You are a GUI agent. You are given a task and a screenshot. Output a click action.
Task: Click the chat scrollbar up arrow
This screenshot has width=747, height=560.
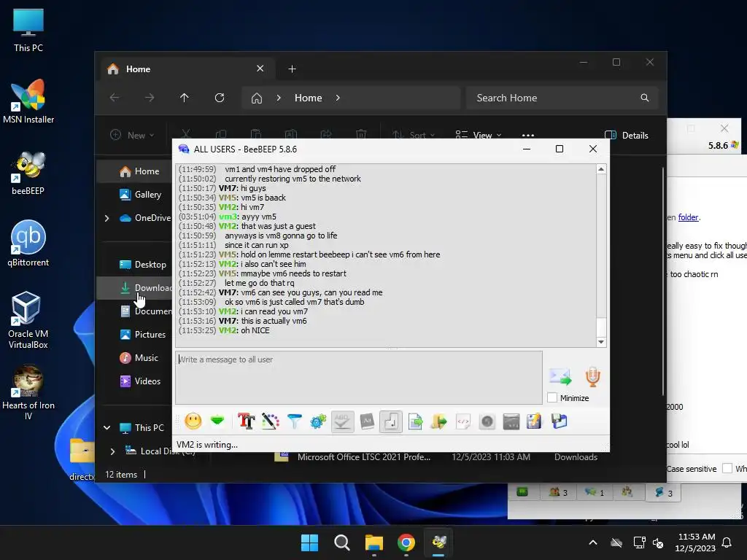(601, 169)
